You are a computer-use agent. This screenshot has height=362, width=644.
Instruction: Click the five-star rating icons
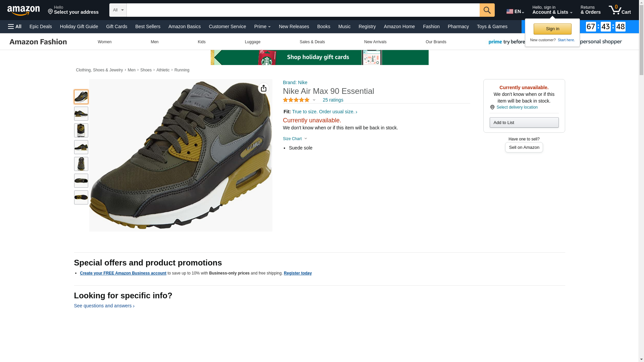[x=296, y=100]
